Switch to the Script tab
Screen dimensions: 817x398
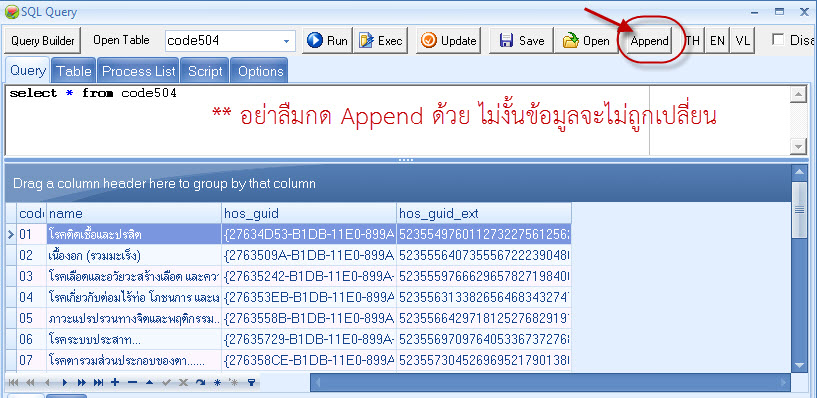(205, 71)
